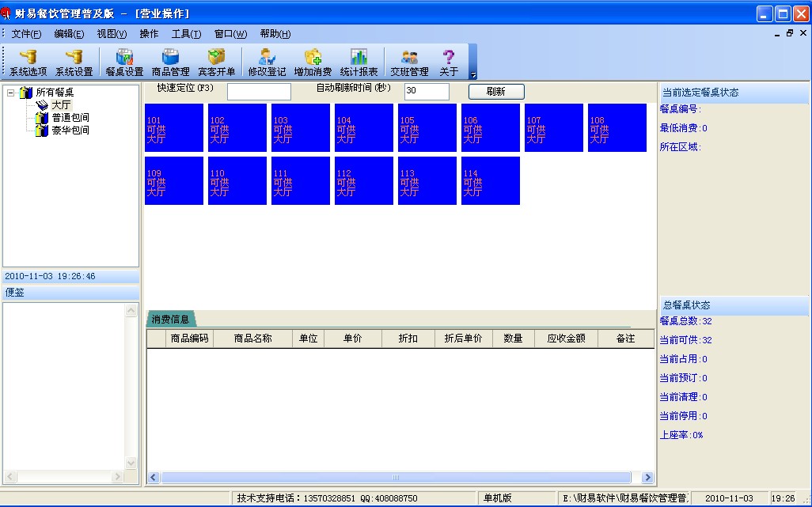Viewport: 812px width, 507px height.
Task: Click inside the 便签 notes text area
Action: [64, 387]
